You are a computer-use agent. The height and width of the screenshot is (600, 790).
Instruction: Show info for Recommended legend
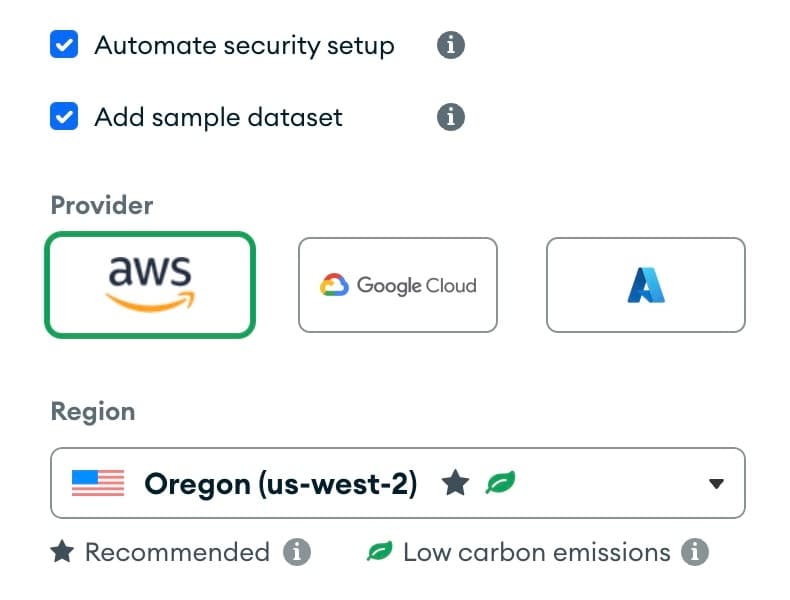[295, 552]
